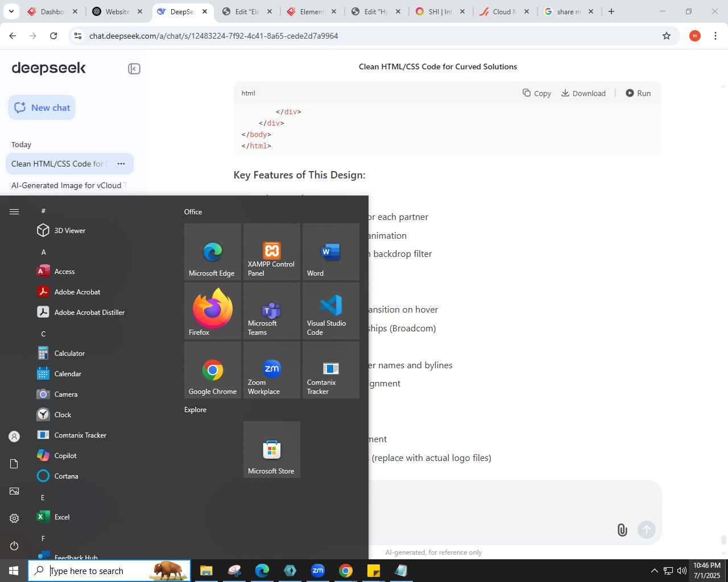Open Google Chrome tile
The image size is (728, 582).
(x=213, y=370)
